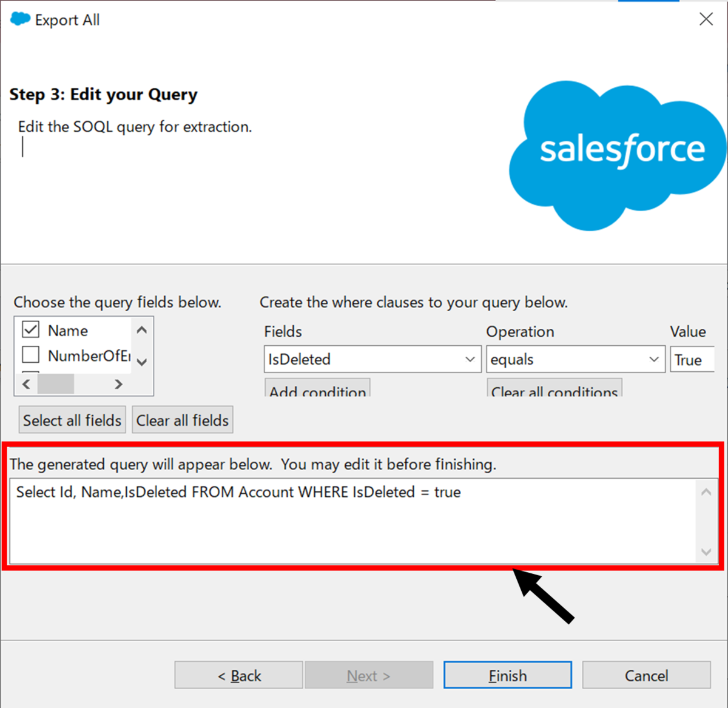This screenshot has height=708, width=728.
Task: Click the query text area scroll down arrow
Action: click(x=706, y=551)
